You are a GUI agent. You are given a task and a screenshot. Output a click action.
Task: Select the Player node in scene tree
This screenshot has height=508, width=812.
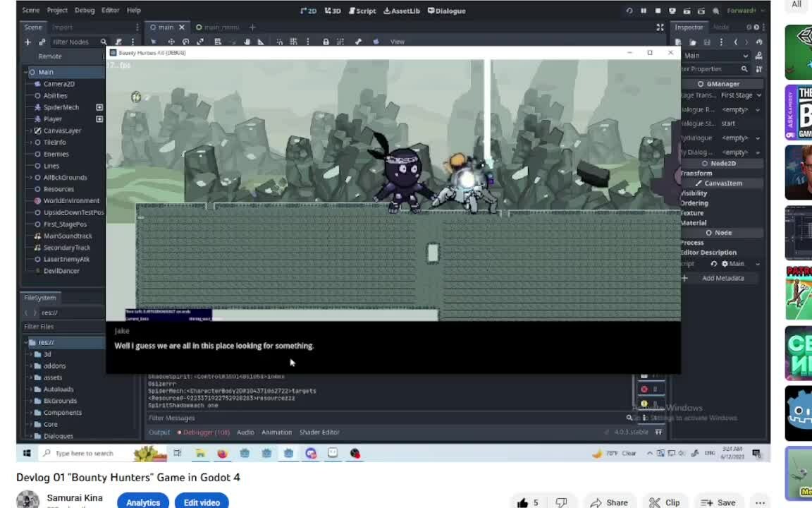pos(53,119)
